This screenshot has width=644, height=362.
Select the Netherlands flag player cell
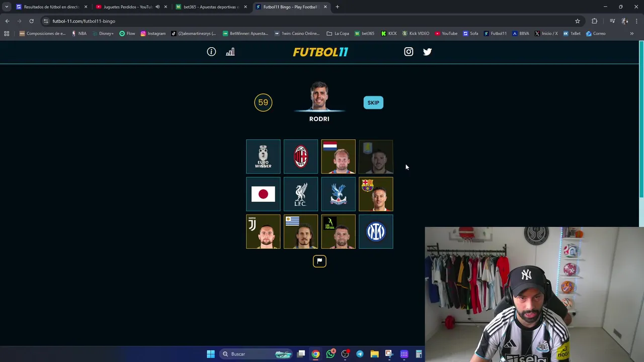coord(338,156)
